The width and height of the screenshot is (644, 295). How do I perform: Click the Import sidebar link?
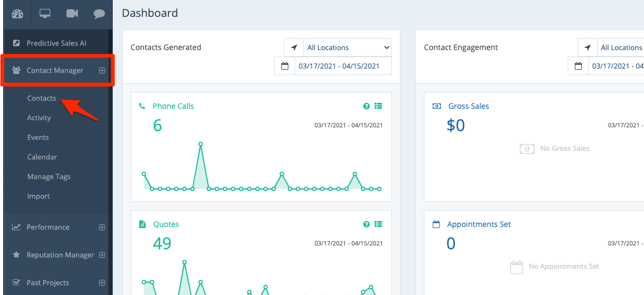pyautogui.click(x=38, y=196)
